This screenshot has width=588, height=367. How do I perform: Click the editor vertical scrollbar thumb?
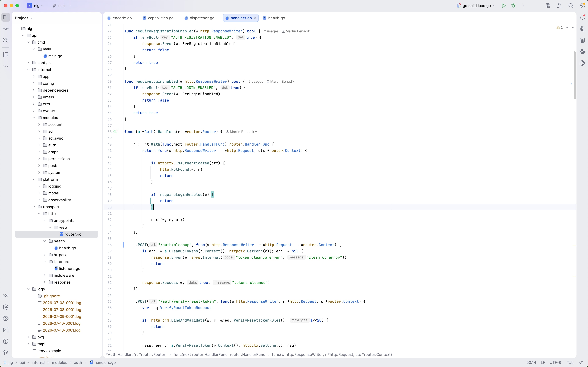[575, 75]
